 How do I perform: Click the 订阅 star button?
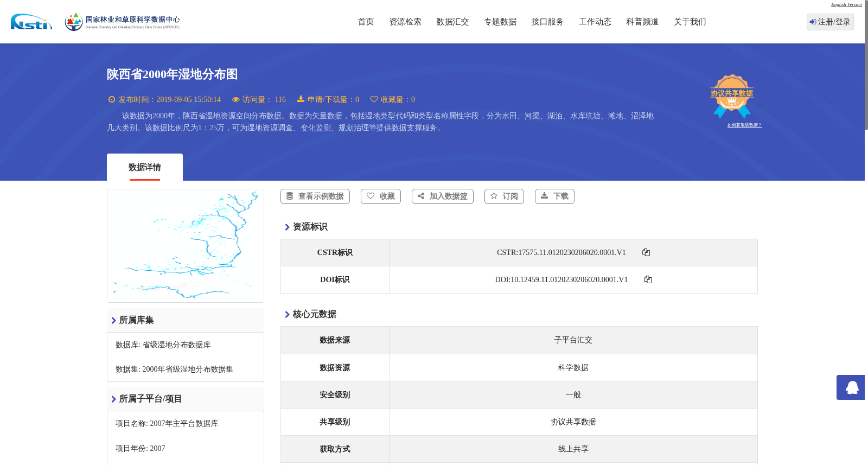pos(504,196)
